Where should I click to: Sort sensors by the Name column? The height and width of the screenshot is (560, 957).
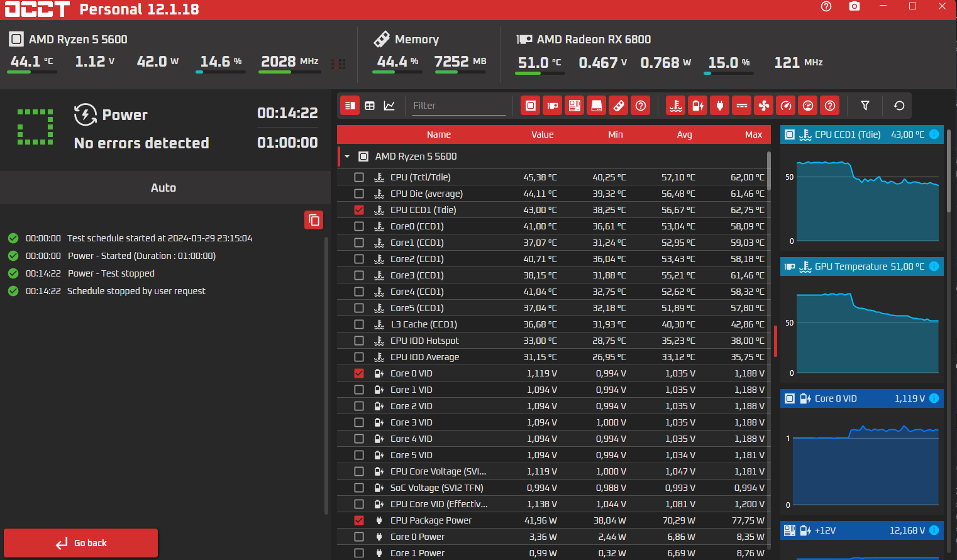439,135
